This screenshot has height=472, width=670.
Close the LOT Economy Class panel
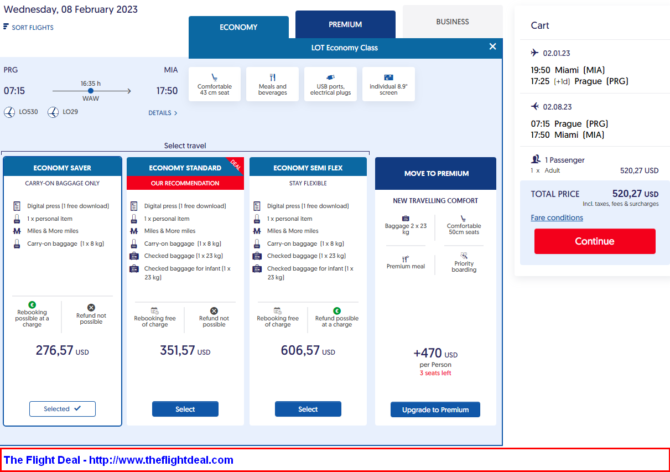[x=493, y=47]
